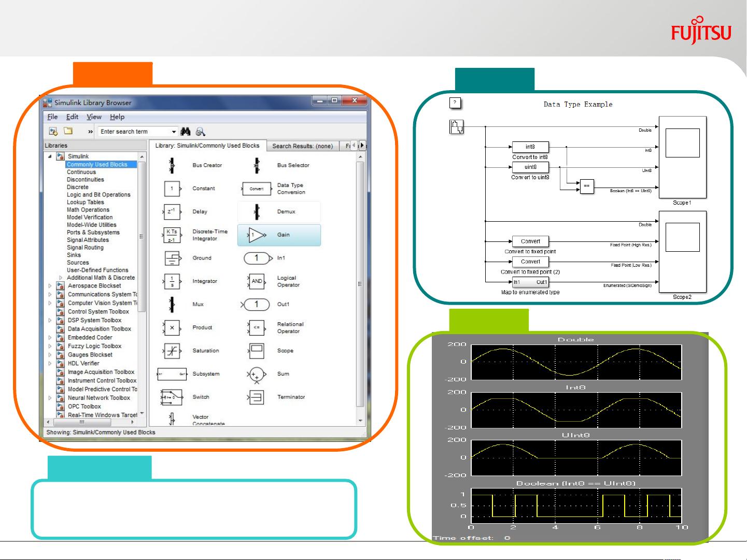Open the search term dropdown arrow

tap(174, 132)
